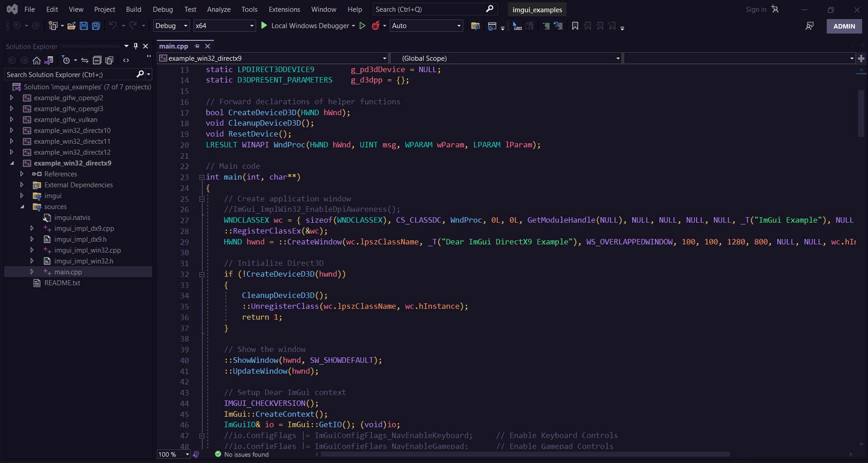Open the Auto debugger type dropdown
The height and width of the screenshot is (463, 868).
427,26
